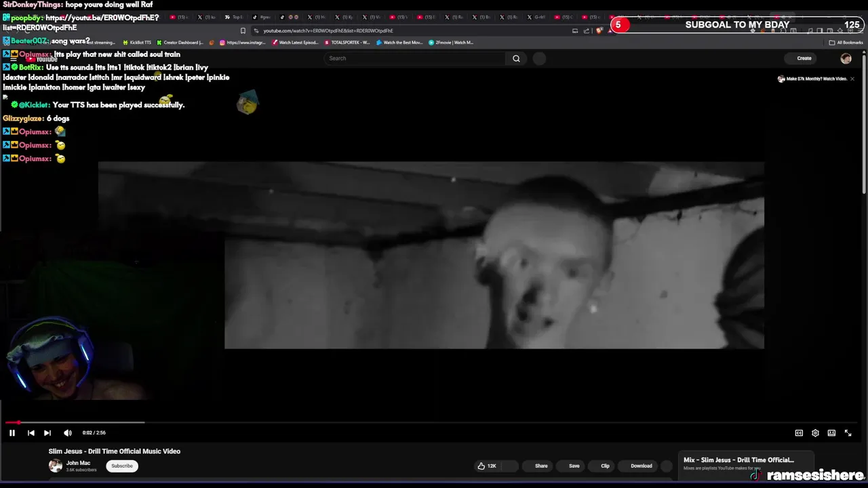Dislike the video next to 12K
Viewport: 868px width, 488px height.
tap(510, 466)
